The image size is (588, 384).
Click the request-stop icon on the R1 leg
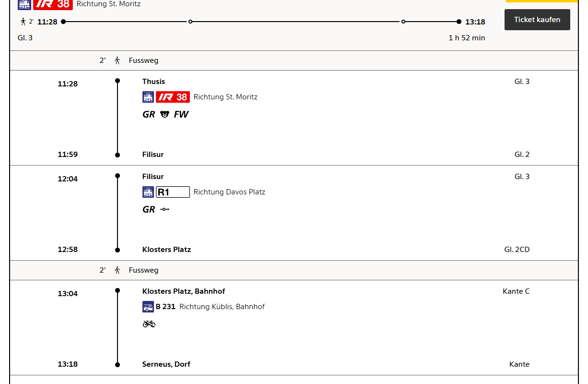point(165,209)
